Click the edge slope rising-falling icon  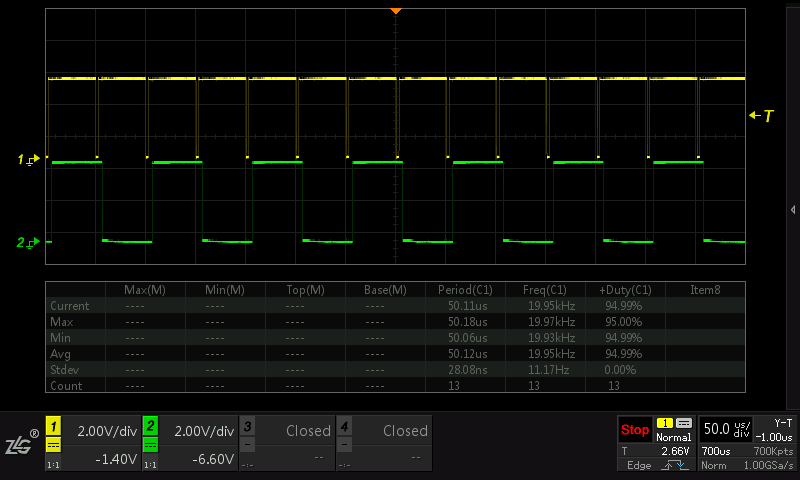tap(674, 465)
